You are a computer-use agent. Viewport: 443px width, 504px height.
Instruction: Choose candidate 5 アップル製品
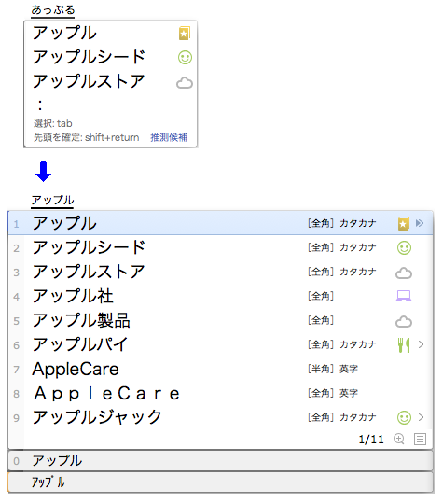pos(220,320)
